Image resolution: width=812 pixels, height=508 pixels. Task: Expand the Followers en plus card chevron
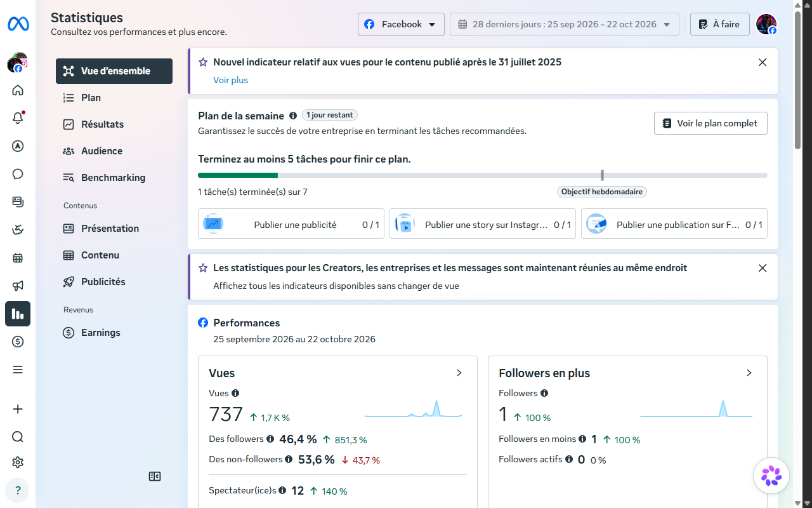tap(749, 373)
